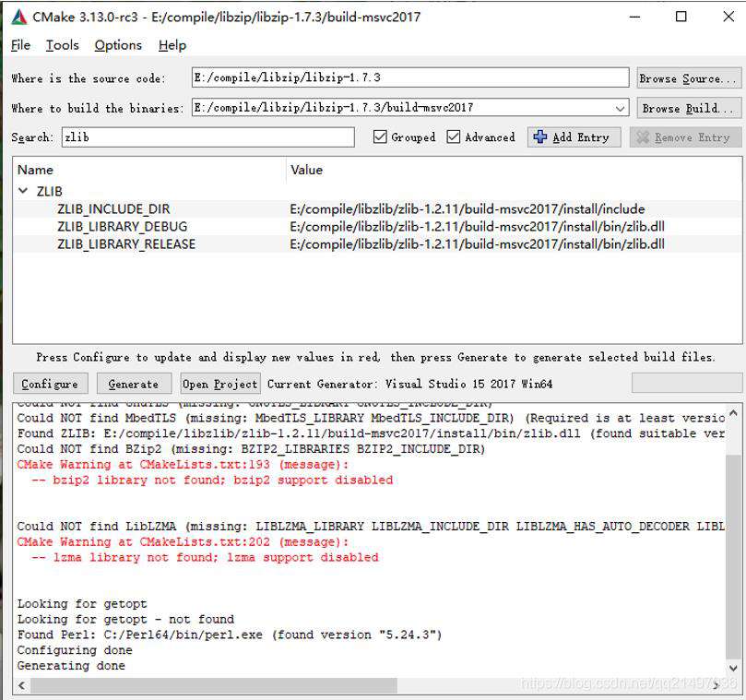Click the progress bar beside Current Generator
This screenshot has height=700, width=746.
tap(687, 383)
